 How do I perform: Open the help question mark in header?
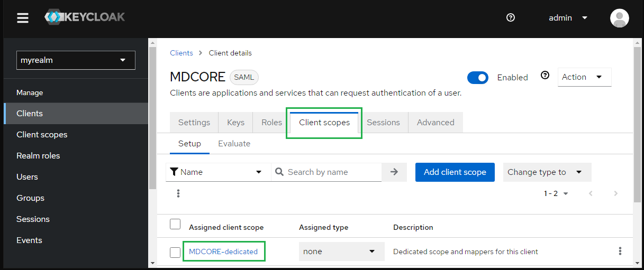511,17
